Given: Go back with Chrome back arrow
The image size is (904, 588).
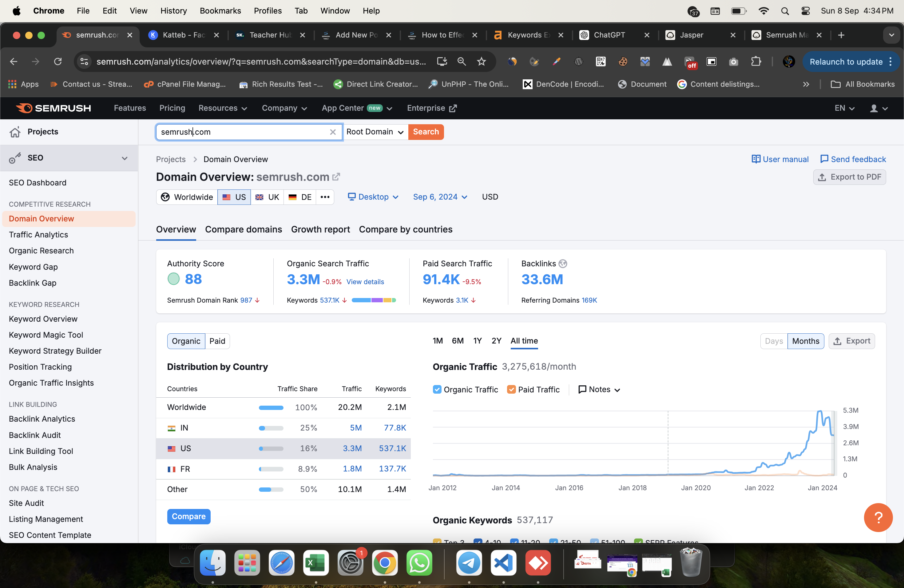Looking at the screenshot, I should coord(14,62).
